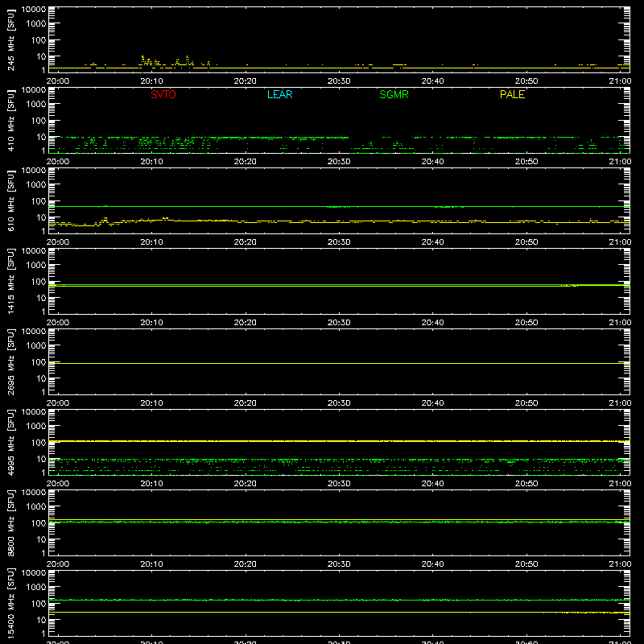
Task: Click 20:00 time label of 8800 MHz plot
Action: (x=58, y=564)
